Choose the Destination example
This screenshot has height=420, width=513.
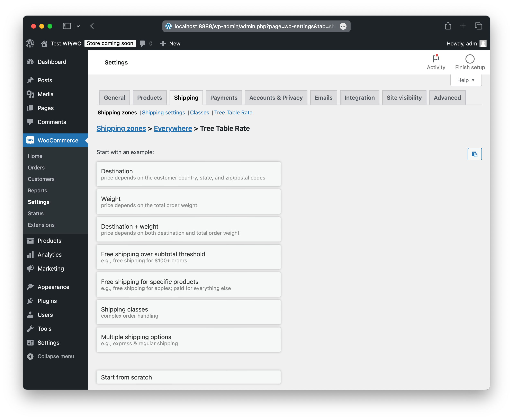(189, 174)
